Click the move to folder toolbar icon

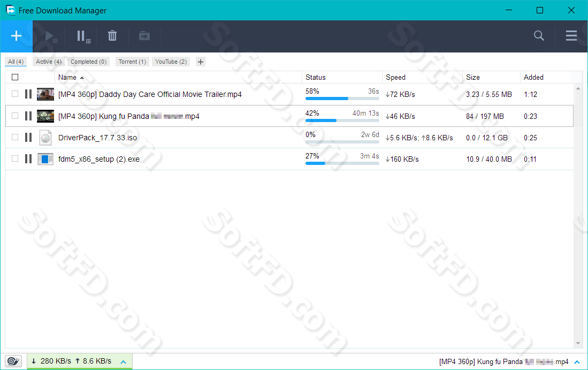(144, 36)
